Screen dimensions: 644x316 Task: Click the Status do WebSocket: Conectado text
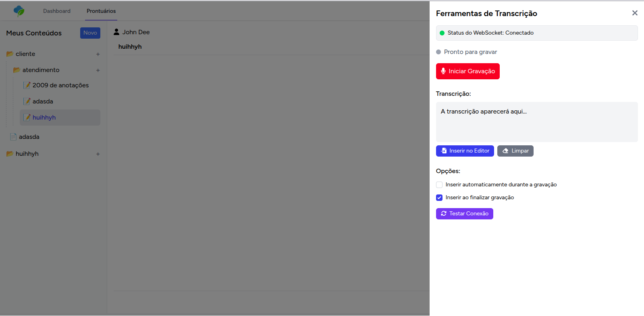pos(490,33)
